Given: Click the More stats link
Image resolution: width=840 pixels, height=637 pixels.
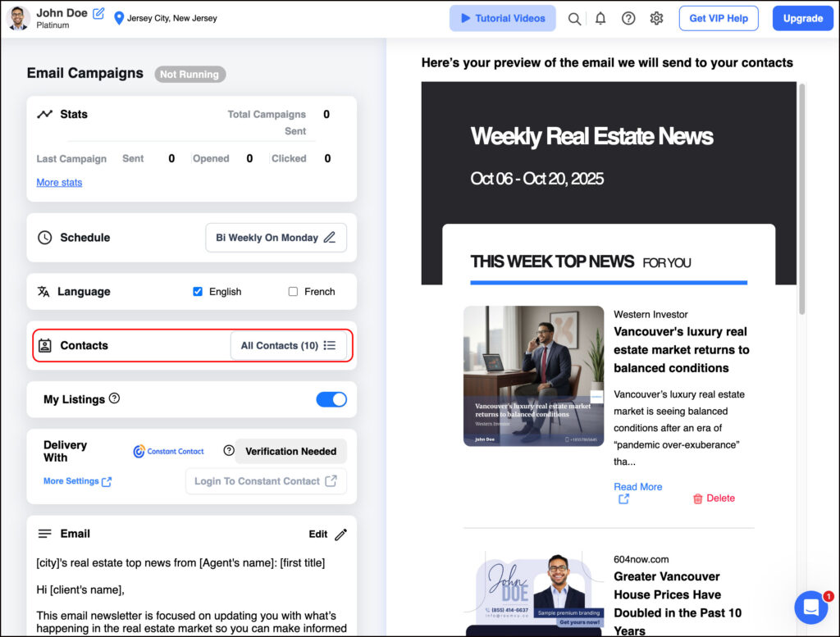Looking at the screenshot, I should click(x=59, y=182).
